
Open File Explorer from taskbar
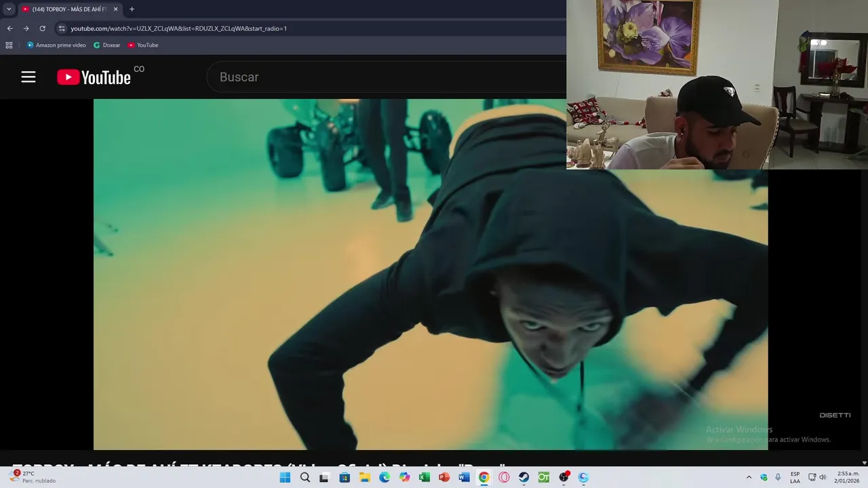364,477
